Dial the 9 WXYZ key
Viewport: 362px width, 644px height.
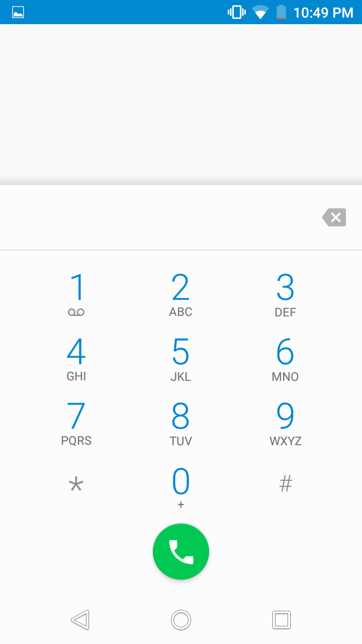pos(286,424)
